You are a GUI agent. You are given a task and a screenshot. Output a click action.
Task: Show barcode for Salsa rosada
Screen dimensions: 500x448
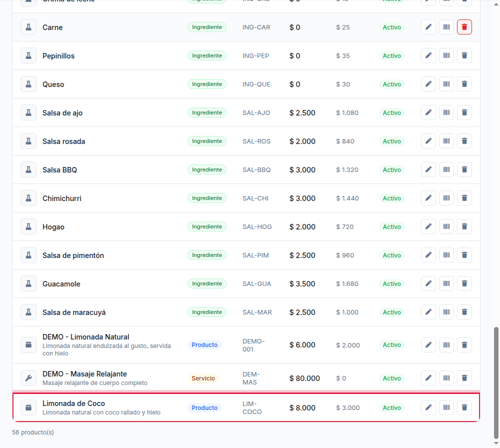click(x=446, y=141)
